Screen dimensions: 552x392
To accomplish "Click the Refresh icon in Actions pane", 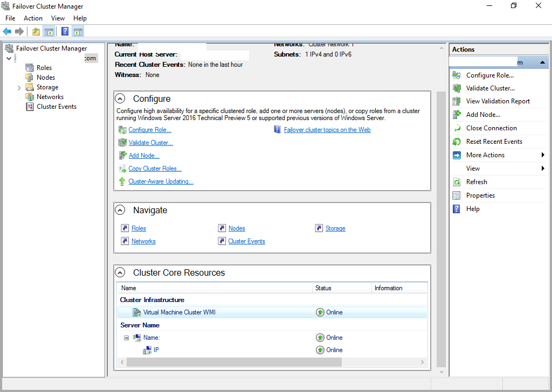I will [x=457, y=182].
